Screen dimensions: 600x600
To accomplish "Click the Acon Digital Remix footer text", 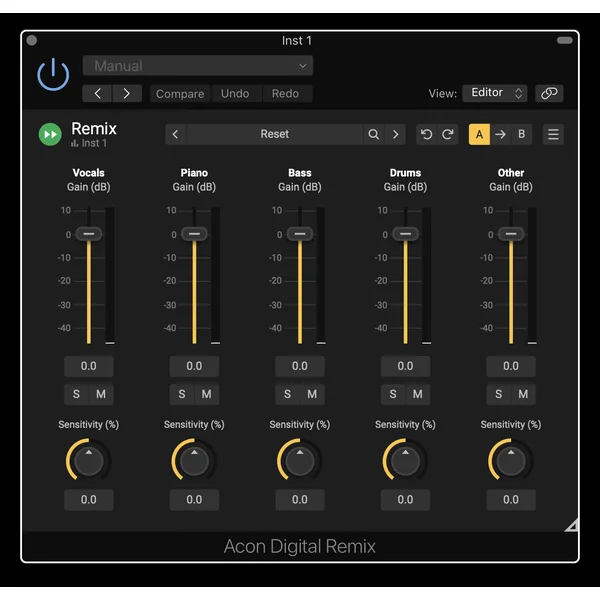I will click(300, 546).
